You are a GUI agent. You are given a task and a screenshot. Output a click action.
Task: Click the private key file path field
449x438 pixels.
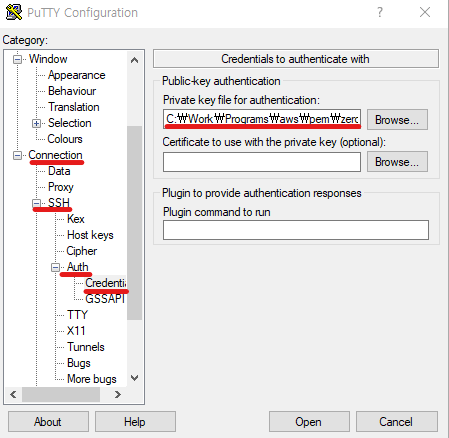tap(262, 119)
